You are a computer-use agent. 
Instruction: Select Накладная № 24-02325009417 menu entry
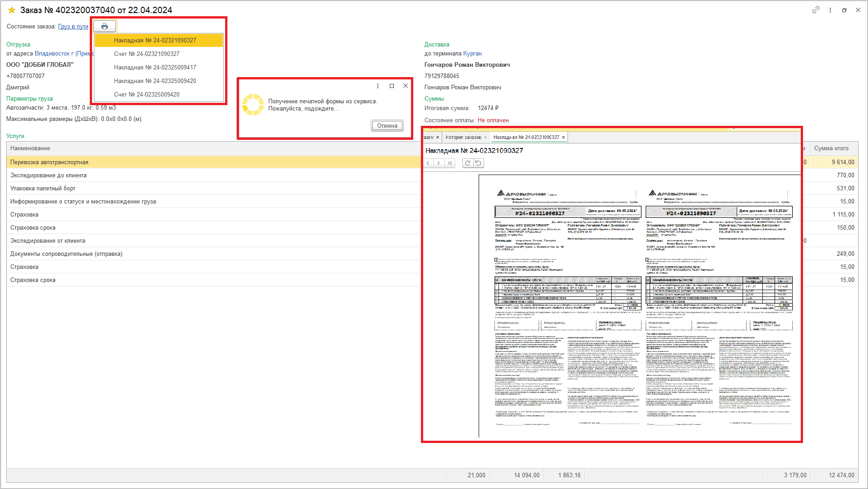click(x=155, y=67)
